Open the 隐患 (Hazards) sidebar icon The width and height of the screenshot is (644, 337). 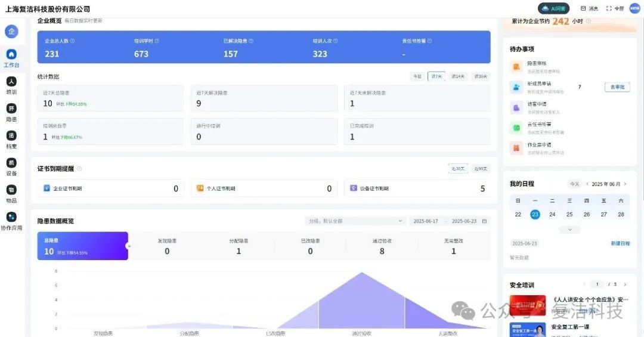[x=11, y=109]
